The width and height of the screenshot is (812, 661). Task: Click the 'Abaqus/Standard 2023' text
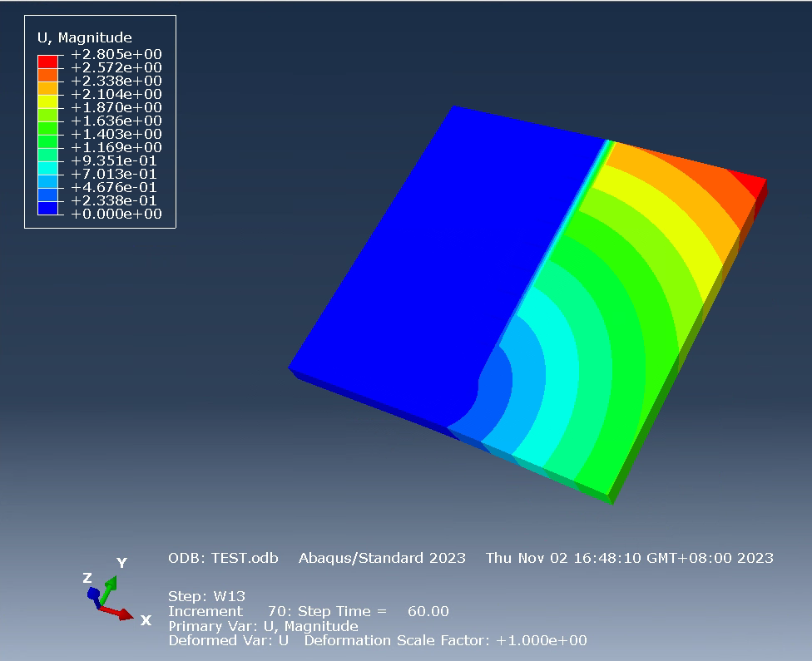[382, 558]
